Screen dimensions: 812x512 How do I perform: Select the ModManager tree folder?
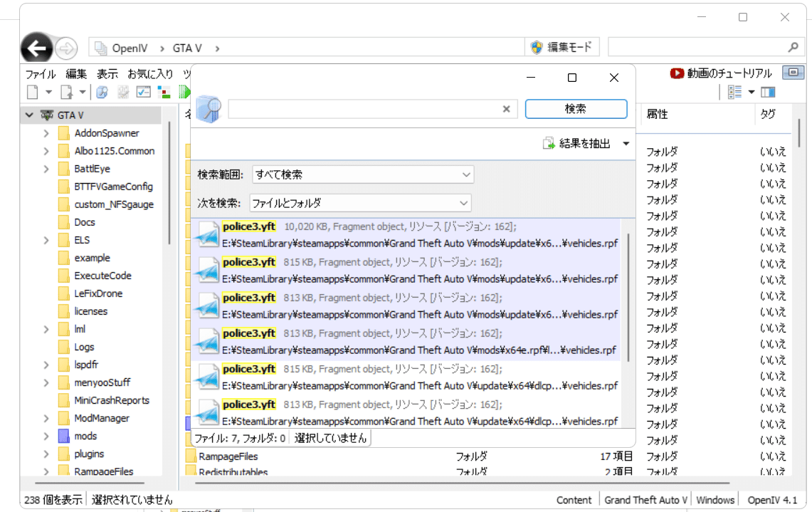102,418
